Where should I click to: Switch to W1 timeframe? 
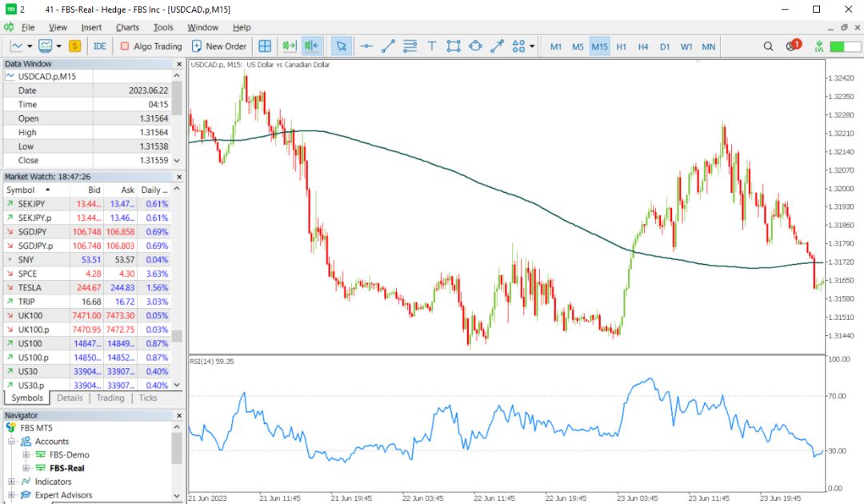click(686, 47)
